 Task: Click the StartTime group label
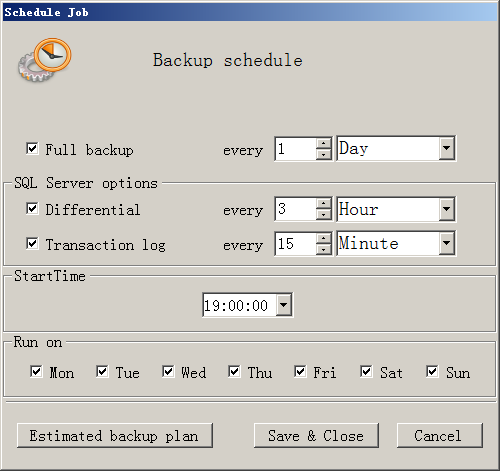(50, 276)
